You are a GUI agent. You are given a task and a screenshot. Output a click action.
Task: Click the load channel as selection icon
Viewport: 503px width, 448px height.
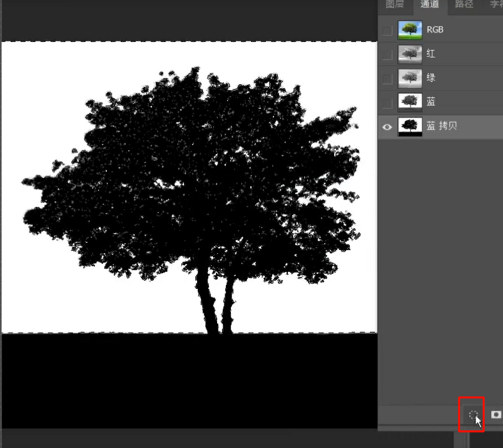[x=473, y=415]
